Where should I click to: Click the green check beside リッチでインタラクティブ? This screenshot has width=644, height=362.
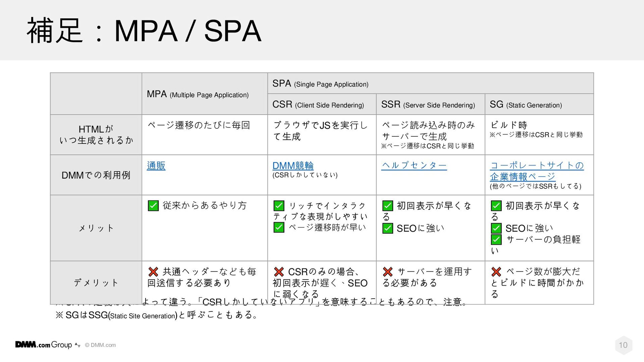(x=279, y=205)
